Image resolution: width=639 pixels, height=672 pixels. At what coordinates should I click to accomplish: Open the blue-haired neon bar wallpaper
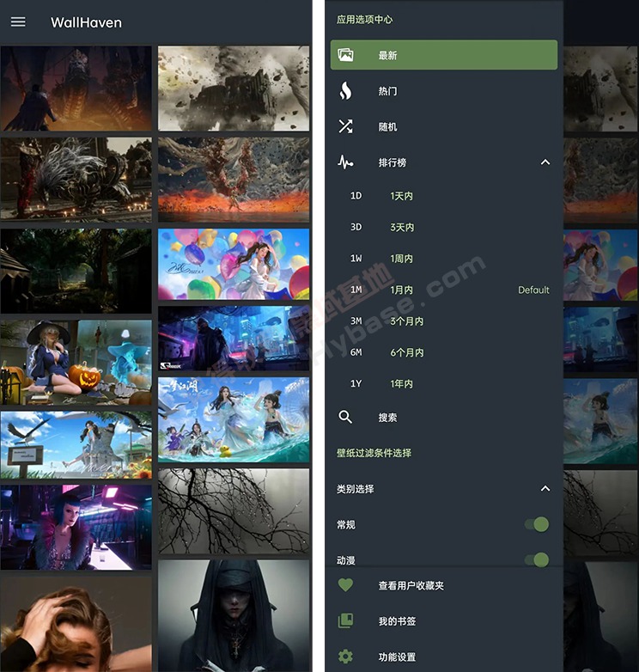coord(76,527)
